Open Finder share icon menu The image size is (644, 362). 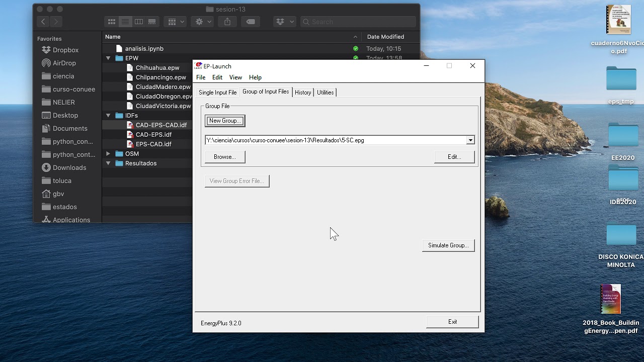click(227, 22)
